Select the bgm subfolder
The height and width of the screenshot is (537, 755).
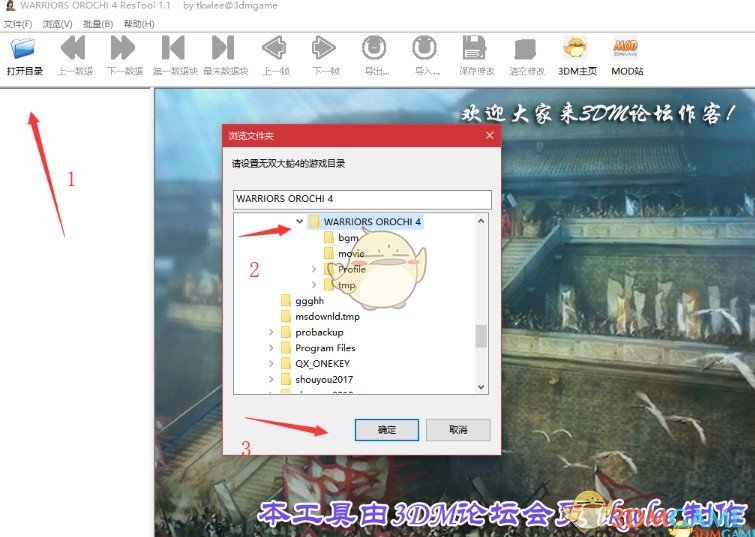click(341, 237)
